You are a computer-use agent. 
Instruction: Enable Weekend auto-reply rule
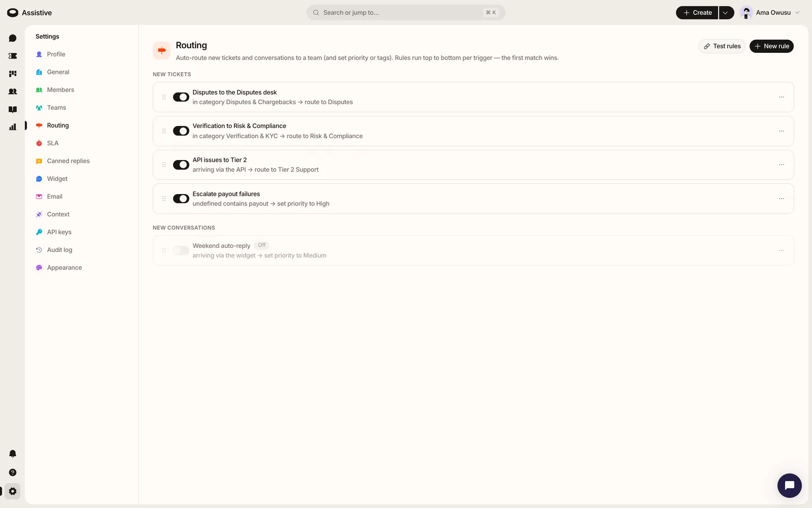pos(181,250)
